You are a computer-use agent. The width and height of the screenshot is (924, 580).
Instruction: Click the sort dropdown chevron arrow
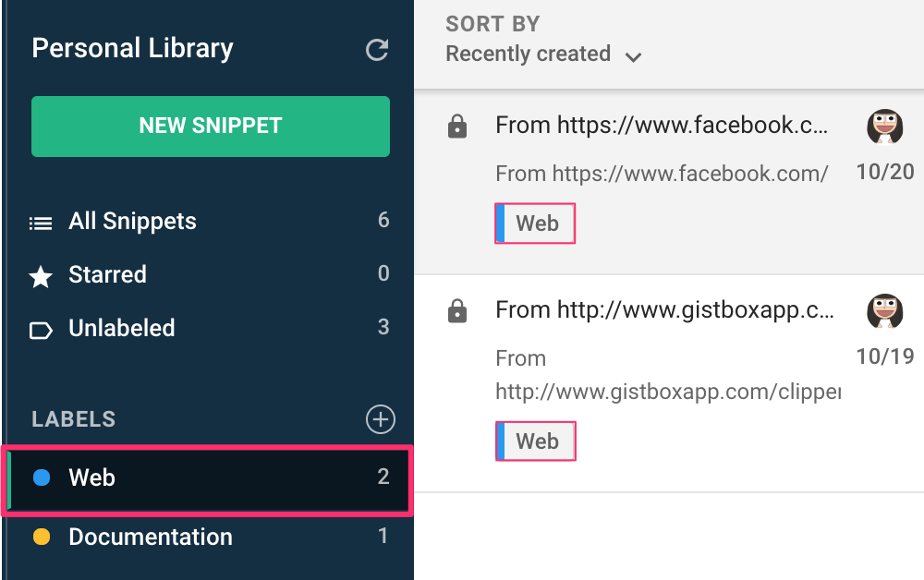tap(633, 57)
